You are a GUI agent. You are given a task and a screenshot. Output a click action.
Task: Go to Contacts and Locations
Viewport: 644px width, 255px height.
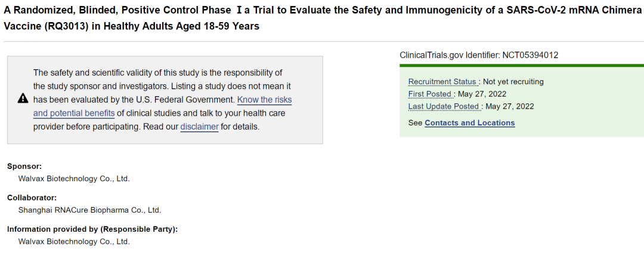tap(469, 123)
